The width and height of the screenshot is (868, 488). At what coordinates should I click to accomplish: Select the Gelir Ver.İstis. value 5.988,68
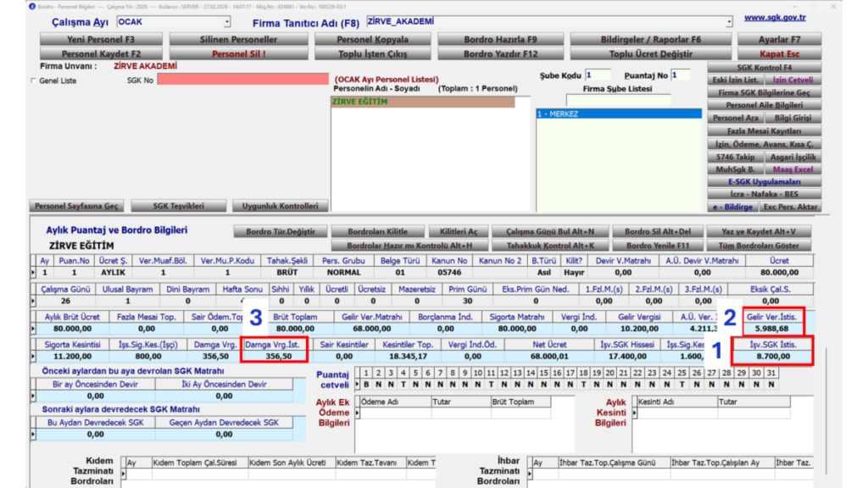click(771, 329)
